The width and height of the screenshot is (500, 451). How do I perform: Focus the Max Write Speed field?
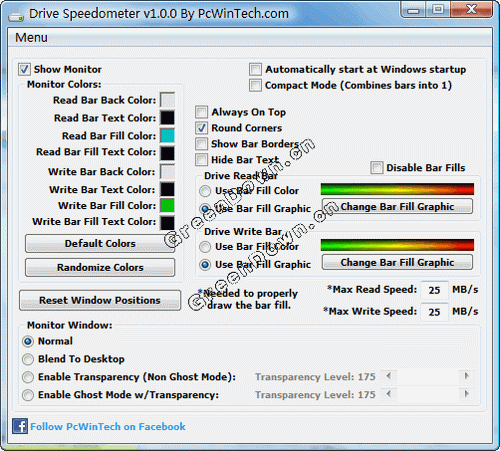(x=434, y=312)
